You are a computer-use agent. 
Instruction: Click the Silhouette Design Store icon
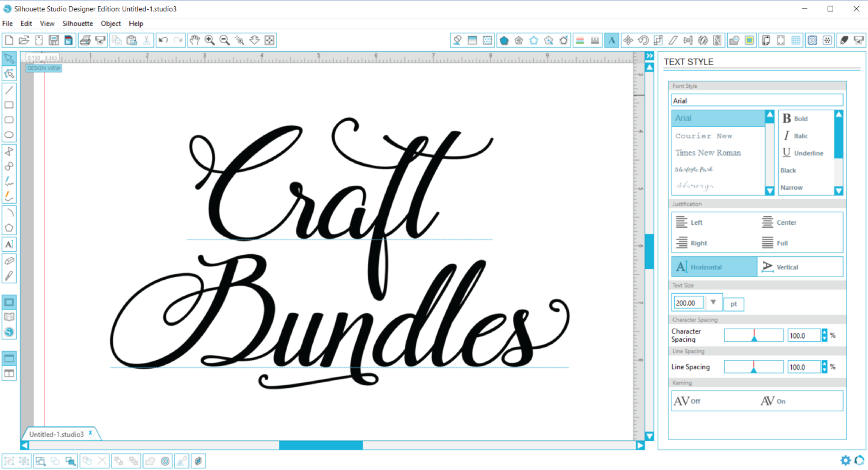(9, 332)
